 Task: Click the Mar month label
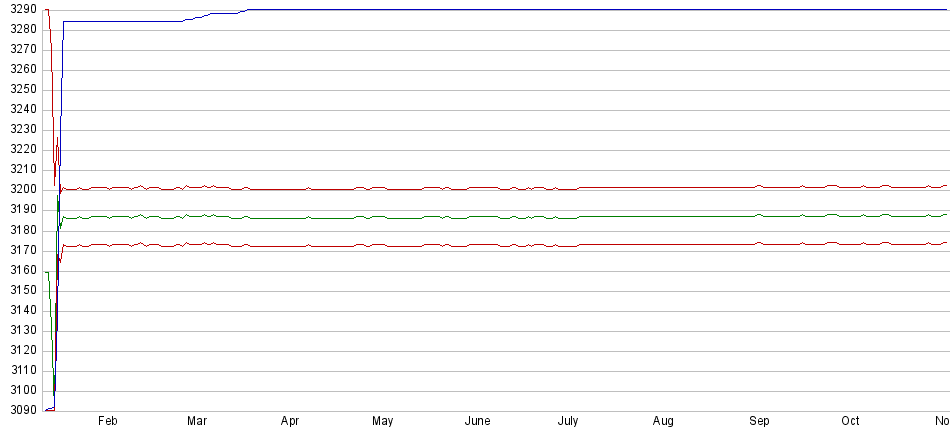pos(197,422)
